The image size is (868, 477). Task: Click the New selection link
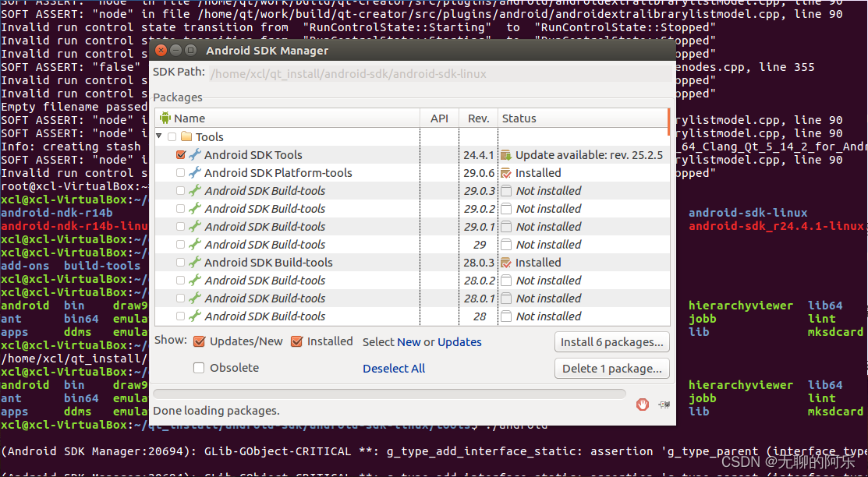(x=409, y=342)
